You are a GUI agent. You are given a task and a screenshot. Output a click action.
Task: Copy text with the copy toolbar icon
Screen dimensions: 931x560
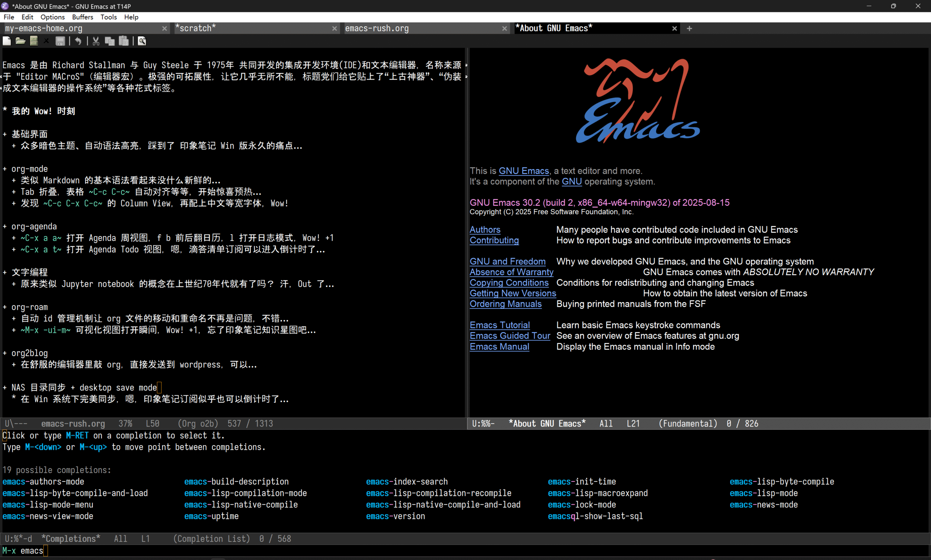pos(110,41)
